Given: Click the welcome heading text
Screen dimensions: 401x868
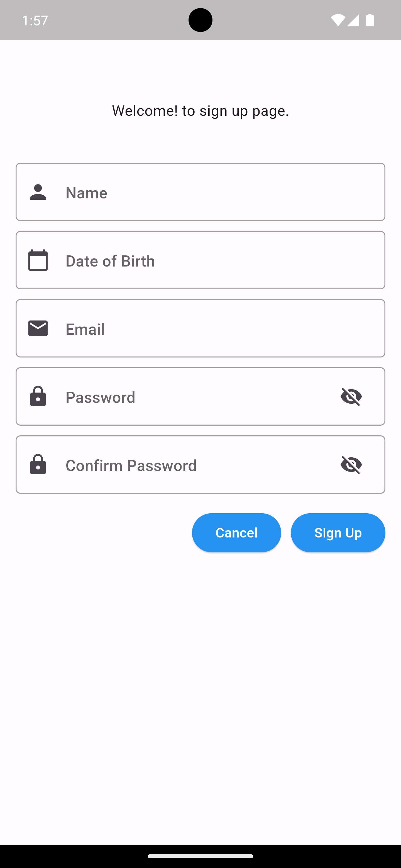Looking at the screenshot, I should pos(200,111).
